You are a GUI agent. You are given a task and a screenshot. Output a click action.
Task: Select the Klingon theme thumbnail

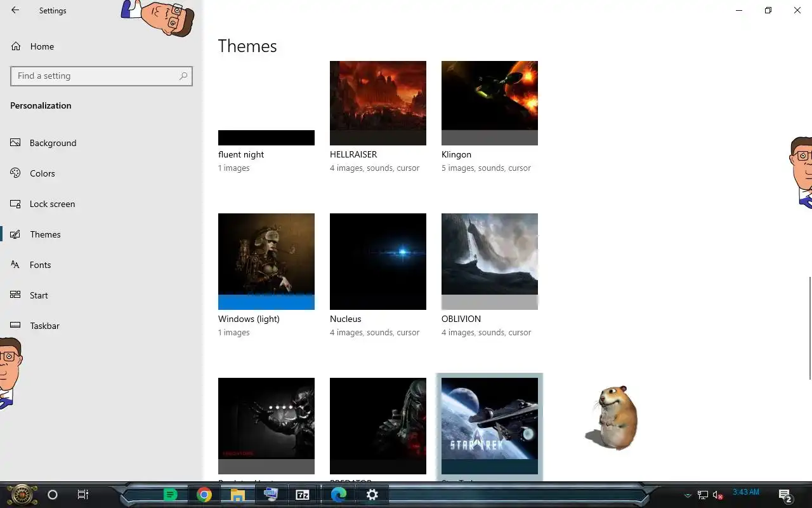tap(490, 103)
